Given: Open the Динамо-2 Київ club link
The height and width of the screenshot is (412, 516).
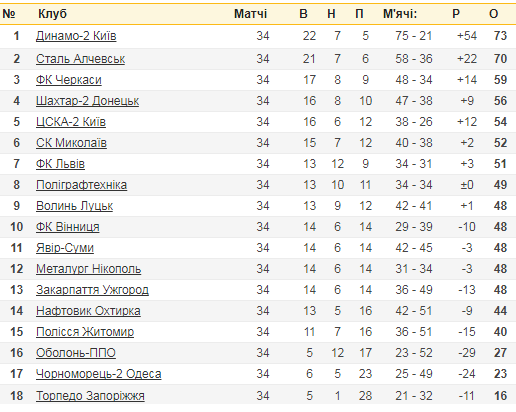Looking at the screenshot, I should [x=76, y=36].
